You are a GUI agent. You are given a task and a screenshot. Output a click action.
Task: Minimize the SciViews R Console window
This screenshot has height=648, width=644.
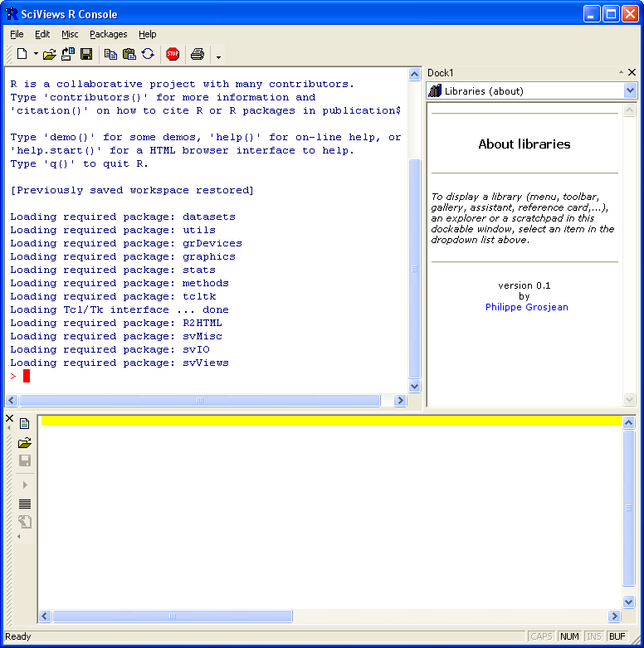pos(592,14)
